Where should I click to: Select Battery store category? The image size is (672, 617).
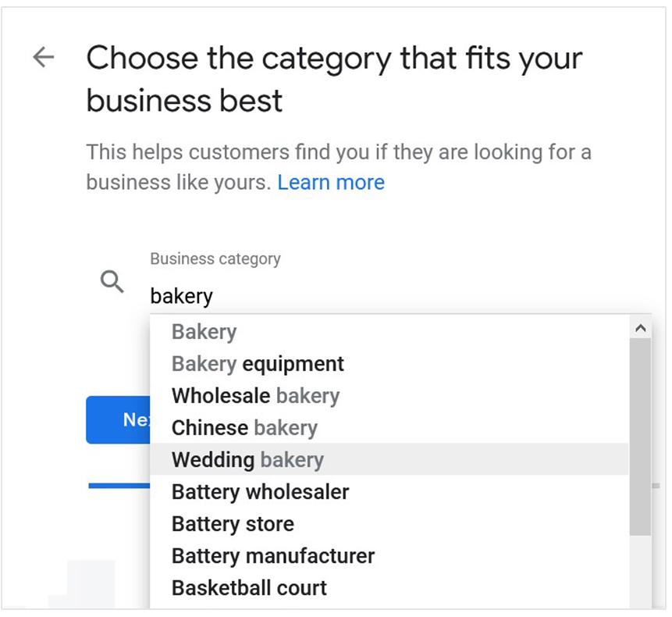[x=389, y=524]
